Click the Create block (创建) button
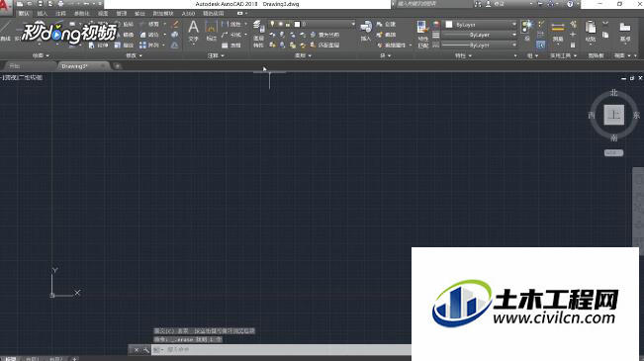Viewport: 644px width, 361px height. click(x=386, y=24)
